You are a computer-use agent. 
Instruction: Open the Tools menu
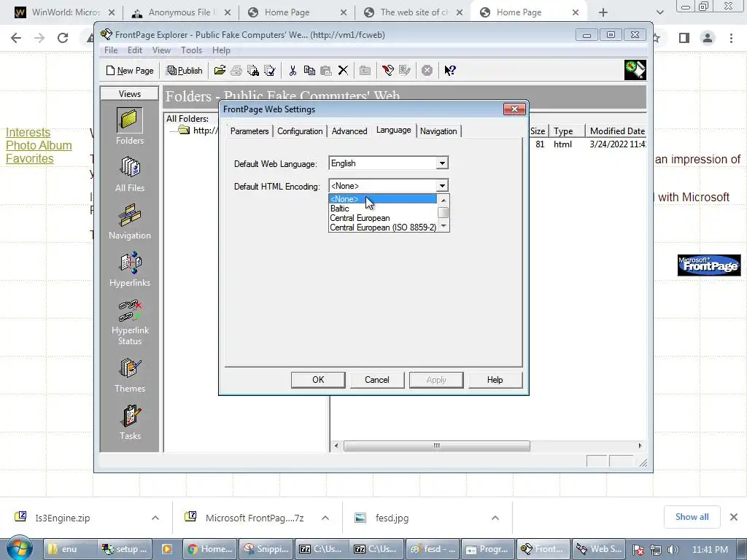click(x=191, y=50)
